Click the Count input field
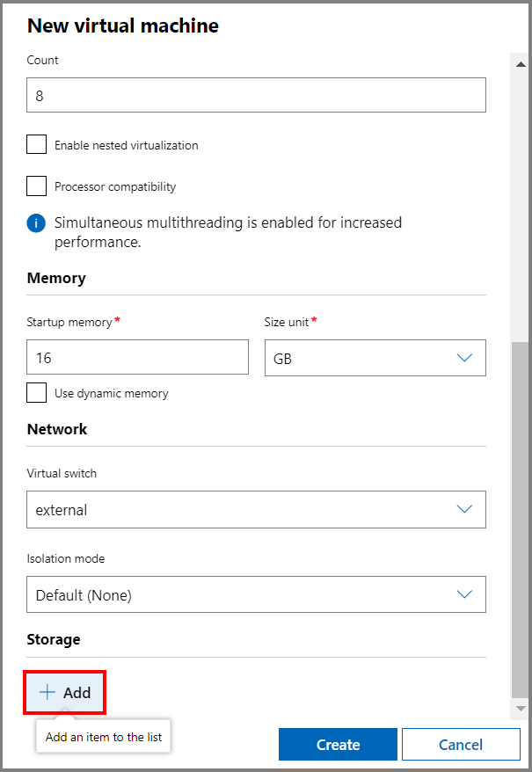The height and width of the screenshot is (772, 532). coord(256,95)
